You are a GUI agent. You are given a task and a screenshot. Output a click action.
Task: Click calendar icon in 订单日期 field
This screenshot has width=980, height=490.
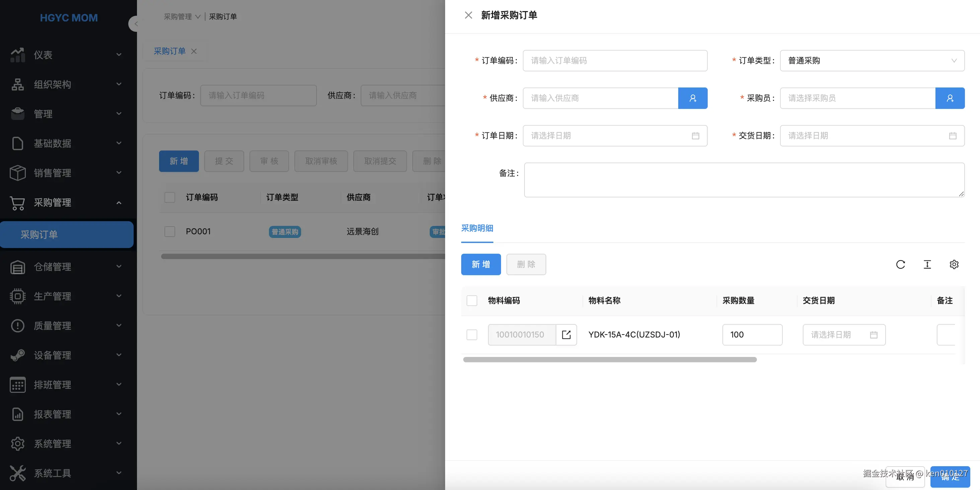pyautogui.click(x=695, y=136)
